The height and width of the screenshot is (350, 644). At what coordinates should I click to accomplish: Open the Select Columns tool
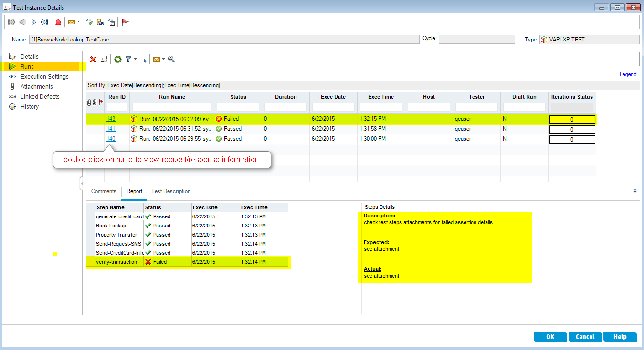pyautogui.click(x=143, y=59)
